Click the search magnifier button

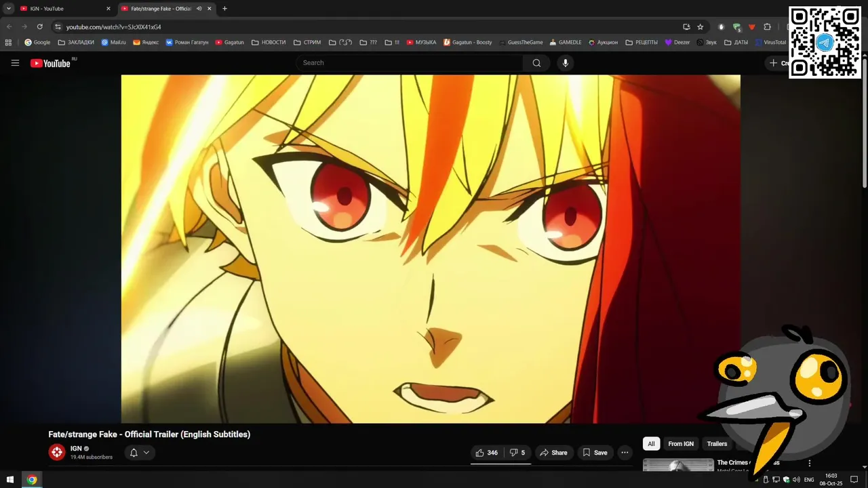tap(536, 63)
